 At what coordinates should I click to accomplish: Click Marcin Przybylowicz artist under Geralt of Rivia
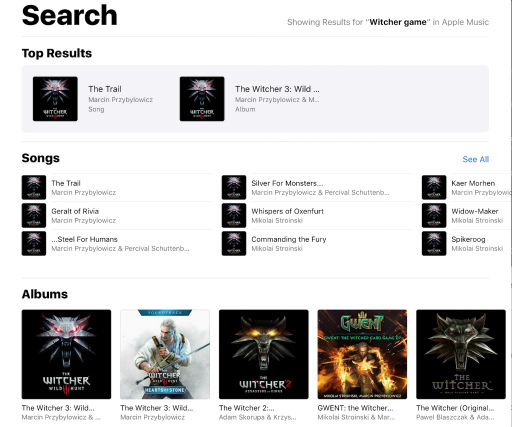click(x=83, y=220)
